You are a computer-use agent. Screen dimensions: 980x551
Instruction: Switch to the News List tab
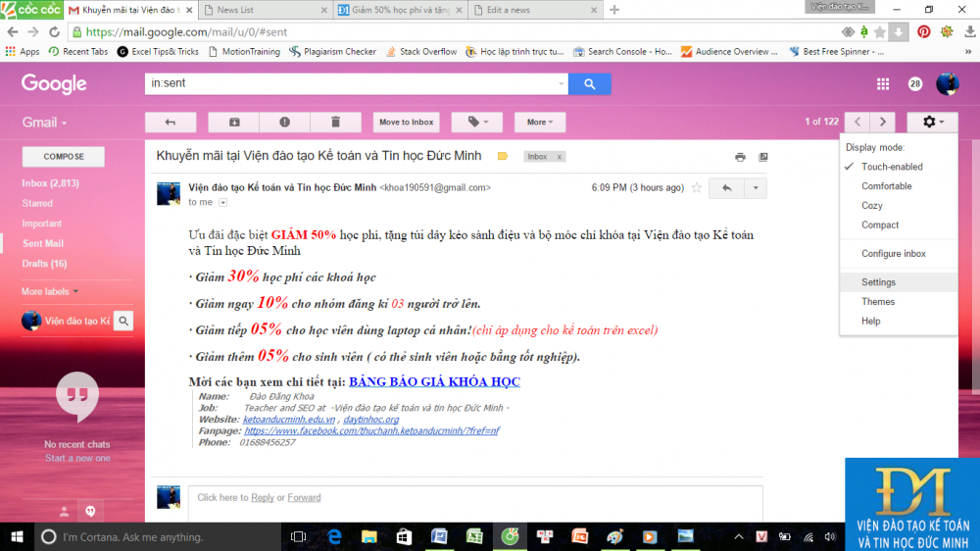coord(266,10)
